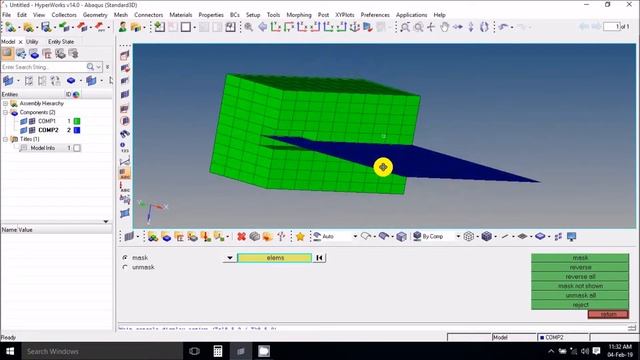Click the red Delete X icon
The image size is (640, 360).
tap(241, 236)
